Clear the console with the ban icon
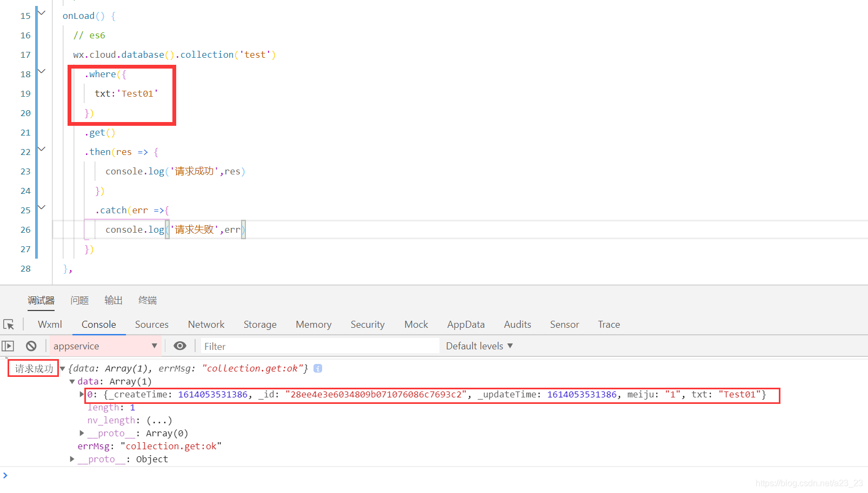Viewport: 868px width, 493px height. pos(31,346)
